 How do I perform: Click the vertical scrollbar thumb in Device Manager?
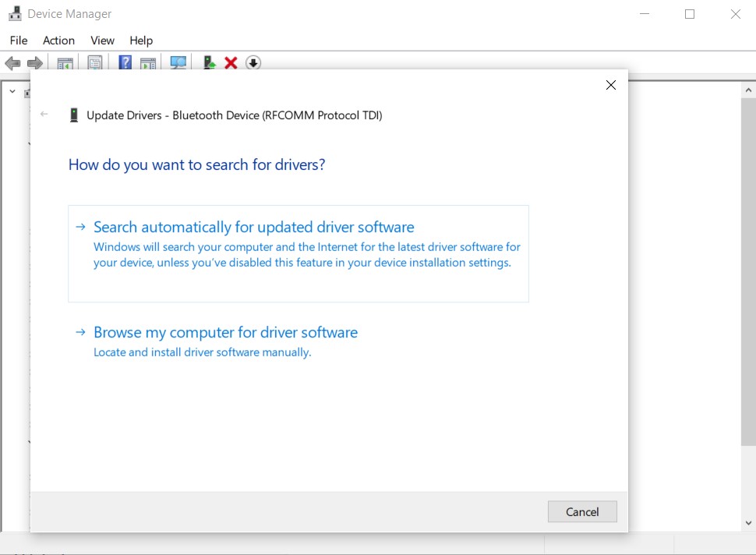tap(748, 273)
